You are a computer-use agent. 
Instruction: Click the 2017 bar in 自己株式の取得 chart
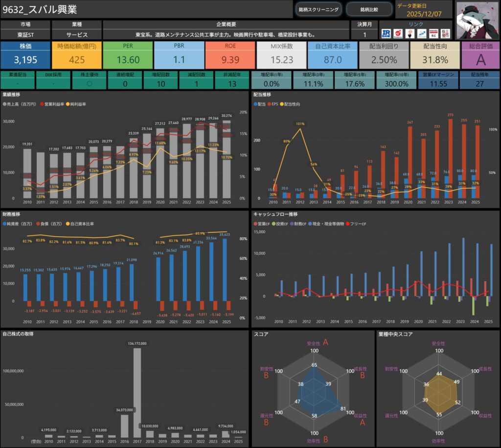[137, 391]
